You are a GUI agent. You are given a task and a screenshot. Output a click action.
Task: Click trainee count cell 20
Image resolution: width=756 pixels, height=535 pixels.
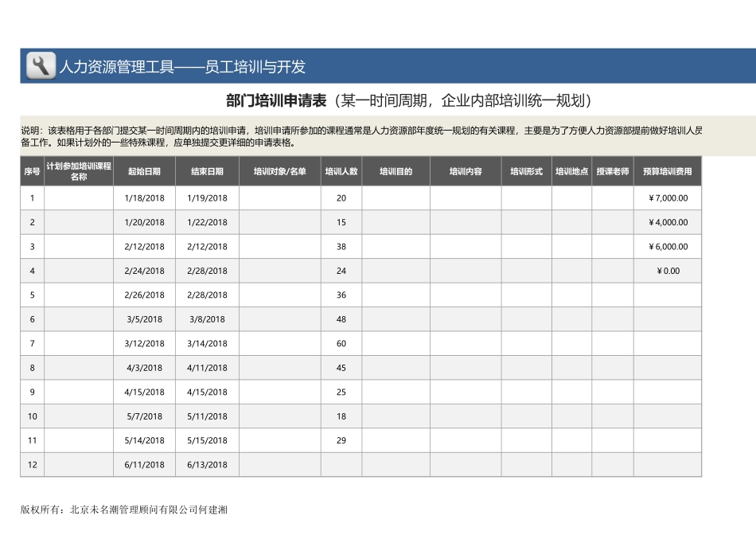341,198
